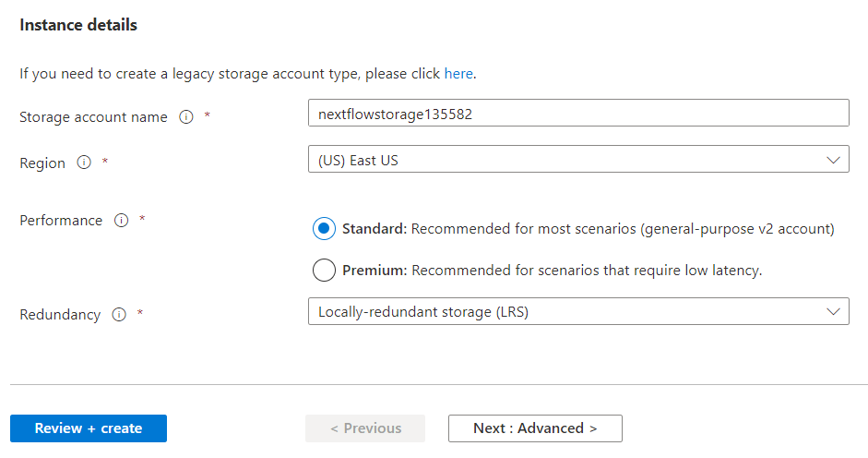Select the Premium performance radio button
Image resolution: width=868 pixels, height=458 pixels.
click(324, 271)
